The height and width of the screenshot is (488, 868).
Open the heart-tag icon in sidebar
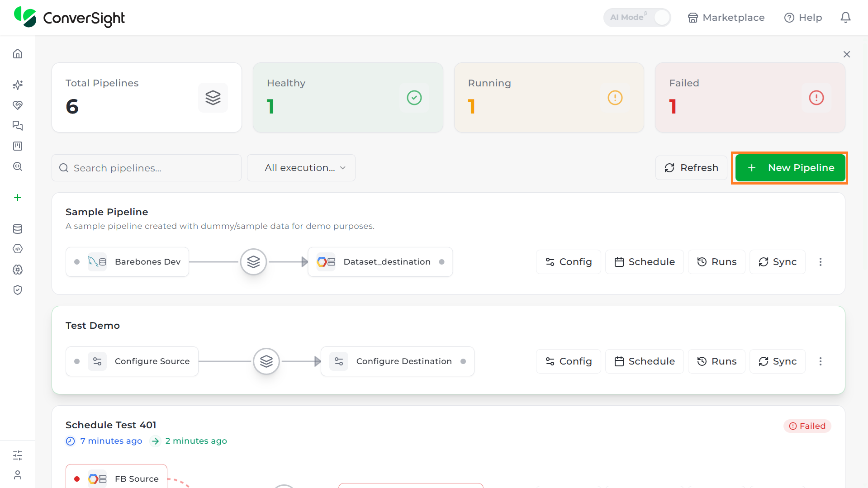click(x=18, y=105)
